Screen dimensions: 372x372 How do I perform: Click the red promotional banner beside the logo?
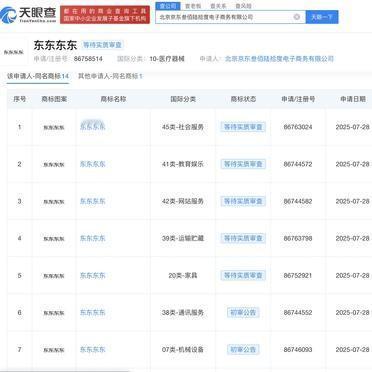105,15
